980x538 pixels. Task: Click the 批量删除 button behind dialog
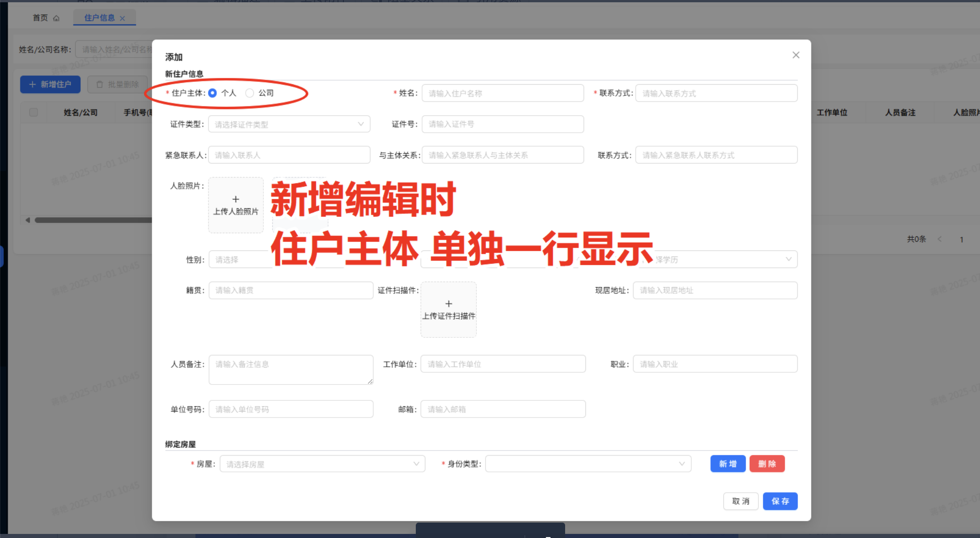coord(118,84)
